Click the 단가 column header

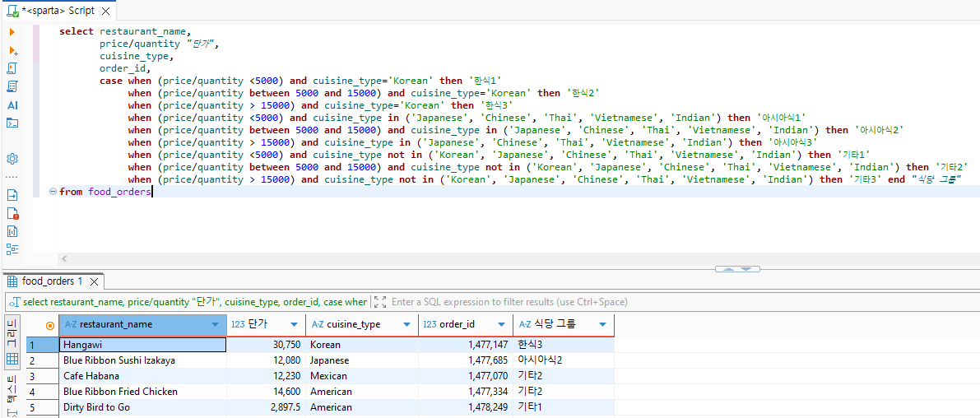click(x=266, y=325)
